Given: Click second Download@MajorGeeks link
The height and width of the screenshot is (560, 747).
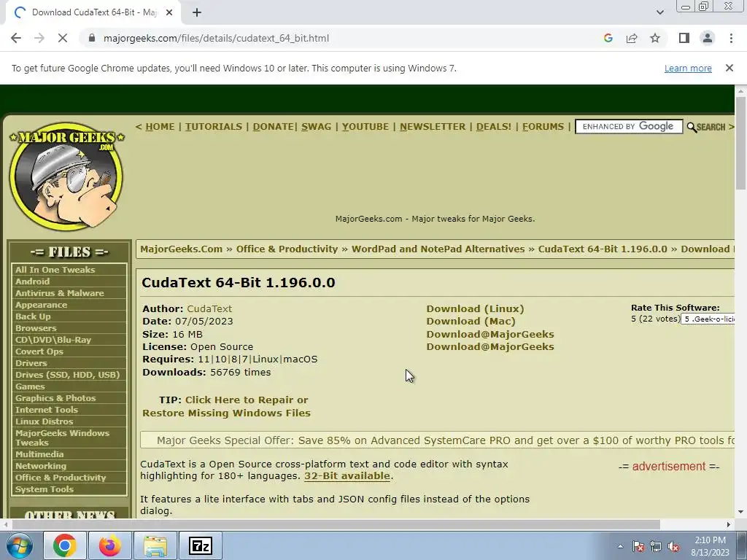Looking at the screenshot, I should click(490, 346).
